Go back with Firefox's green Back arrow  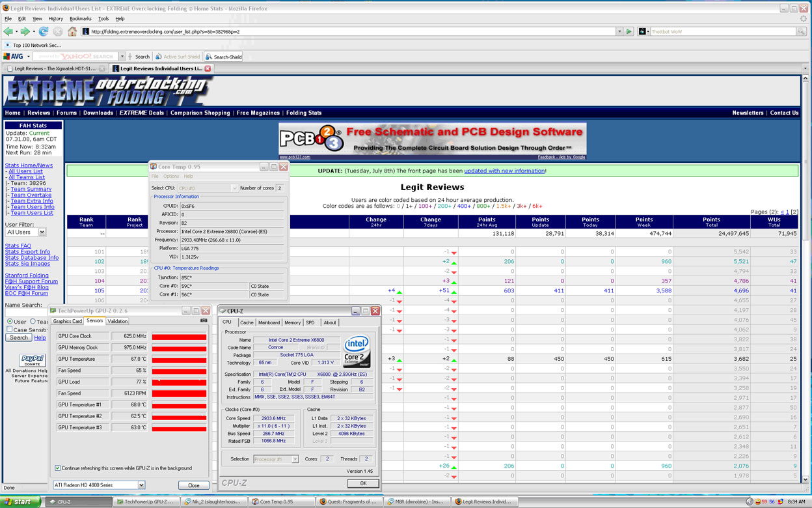(8, 31)
